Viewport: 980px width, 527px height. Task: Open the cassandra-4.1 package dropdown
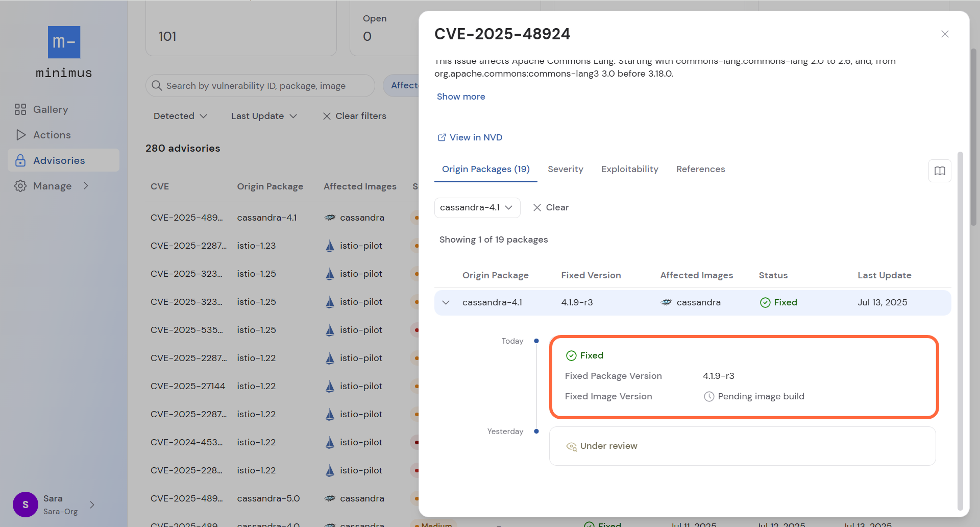point(477,208)
